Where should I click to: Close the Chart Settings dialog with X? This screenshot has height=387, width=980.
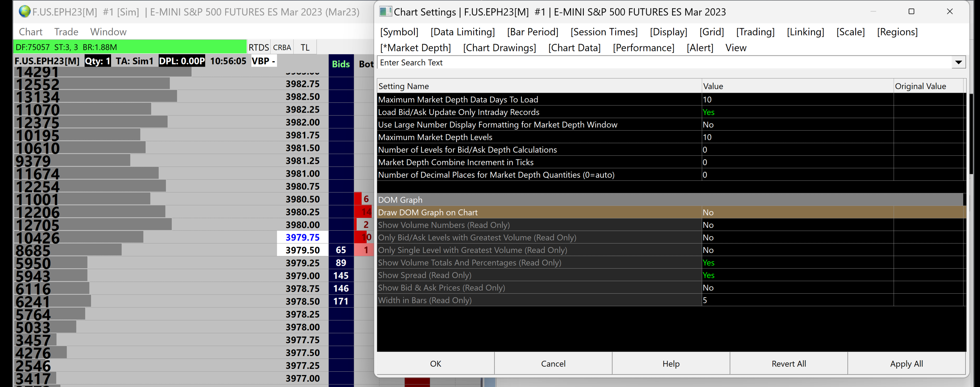tap(950, 11)
